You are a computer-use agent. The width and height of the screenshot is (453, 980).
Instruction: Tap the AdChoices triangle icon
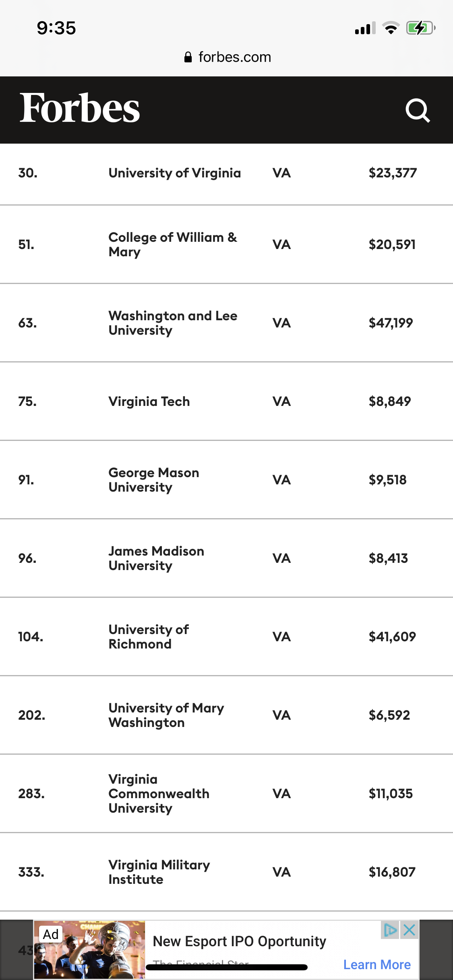click(x=390, y=930)
